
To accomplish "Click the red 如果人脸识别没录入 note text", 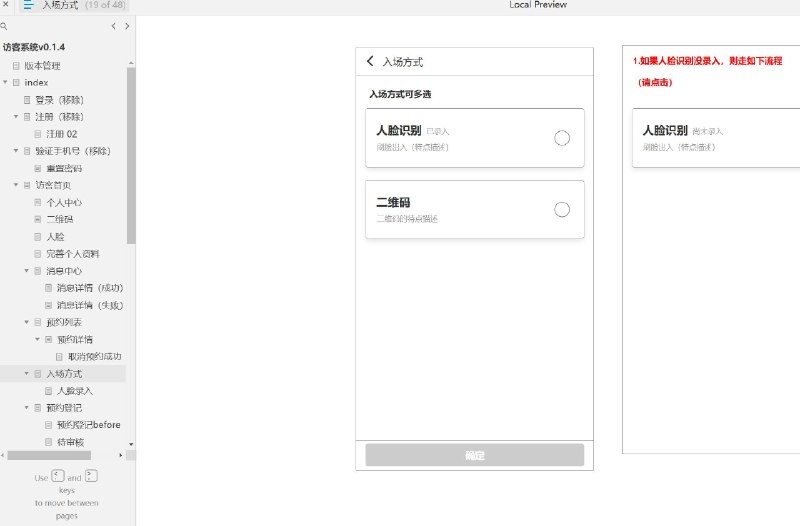I will [707, 61].
